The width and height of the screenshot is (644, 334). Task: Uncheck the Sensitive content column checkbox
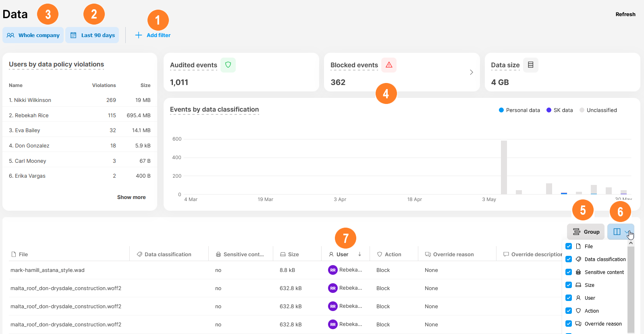pos(569,272)
